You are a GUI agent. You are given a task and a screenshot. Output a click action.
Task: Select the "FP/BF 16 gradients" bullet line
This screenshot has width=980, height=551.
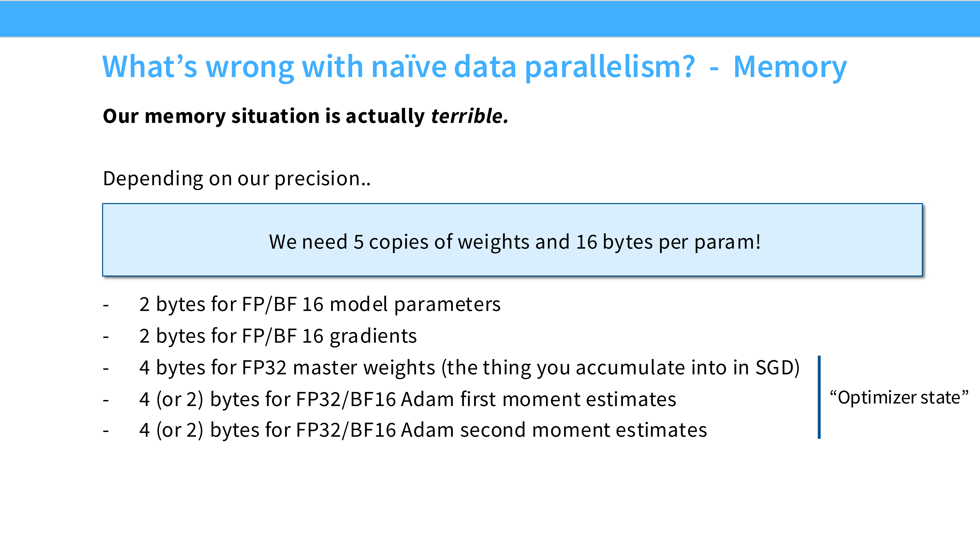click(x=278, y=336)
